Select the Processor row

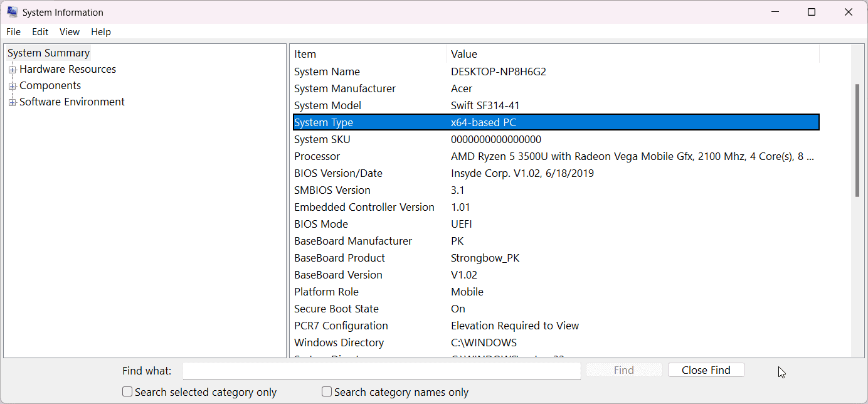317,157
